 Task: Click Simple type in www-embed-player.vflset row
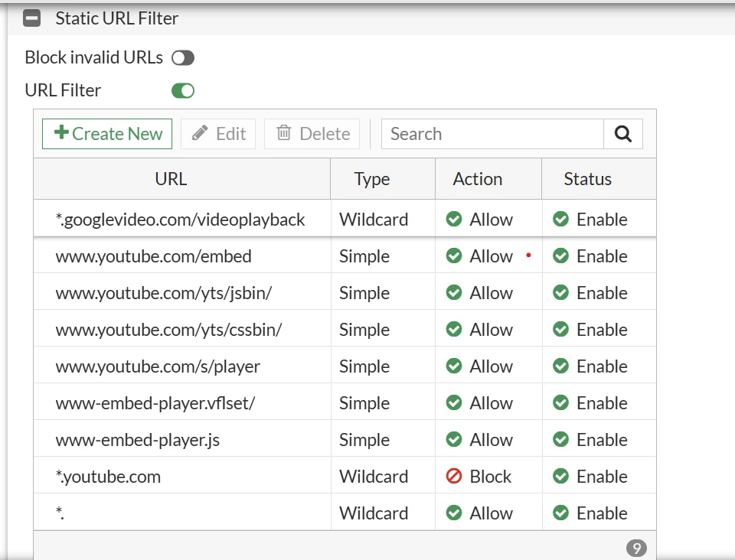tap(364, 403)
